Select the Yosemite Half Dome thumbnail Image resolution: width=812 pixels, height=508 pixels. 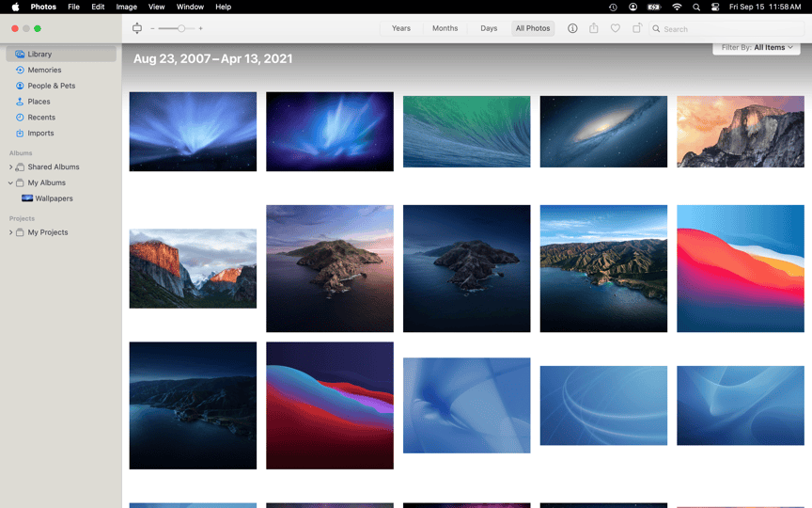pos(741,132)
